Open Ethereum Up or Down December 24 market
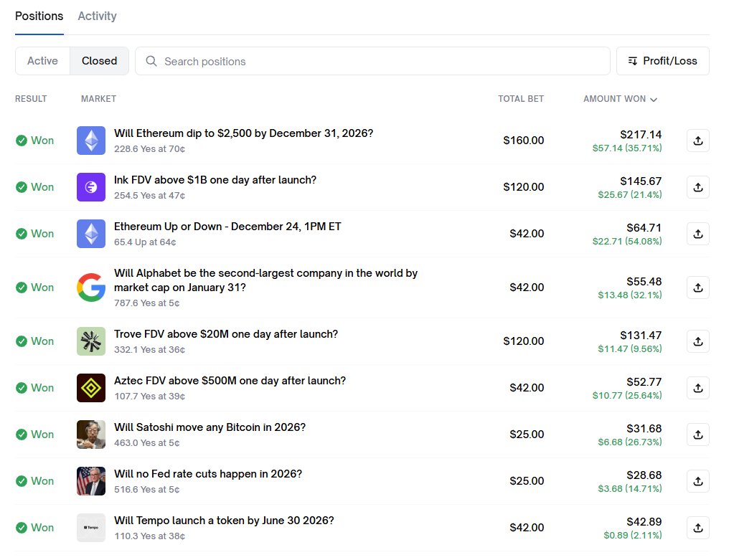This screenshot has width=734, height=560. pos(227,227)
